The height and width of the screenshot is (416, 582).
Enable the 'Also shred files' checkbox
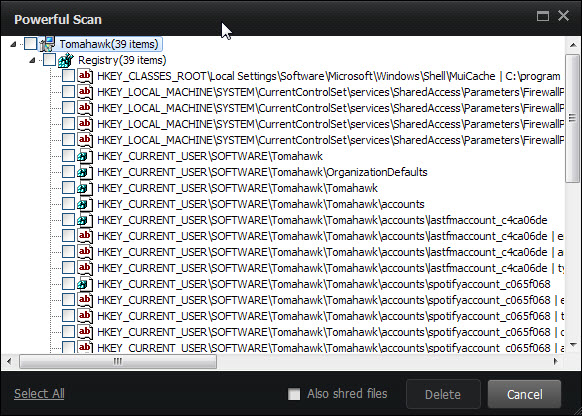(x=294, y=394)
